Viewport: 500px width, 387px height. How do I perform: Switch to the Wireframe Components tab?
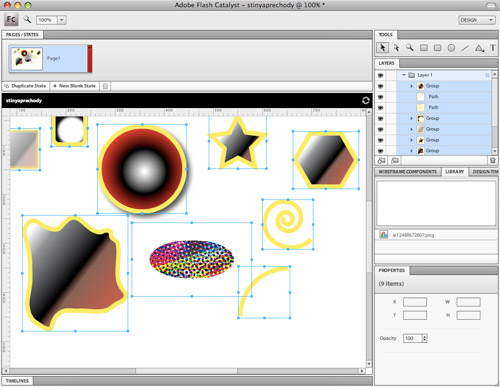coord(407,172)
